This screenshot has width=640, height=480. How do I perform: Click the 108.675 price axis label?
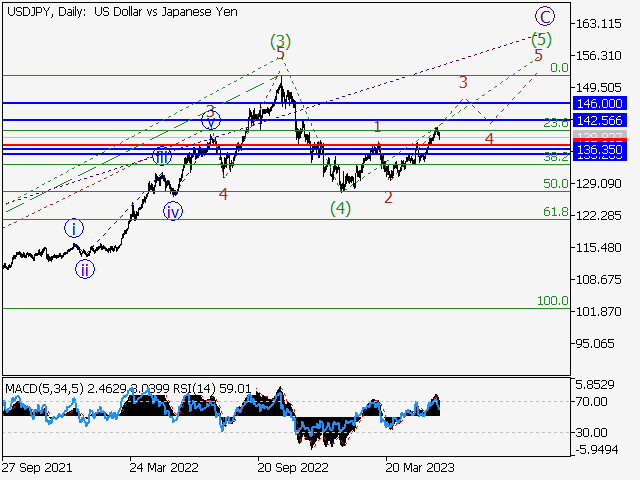(x=598, y=280)
